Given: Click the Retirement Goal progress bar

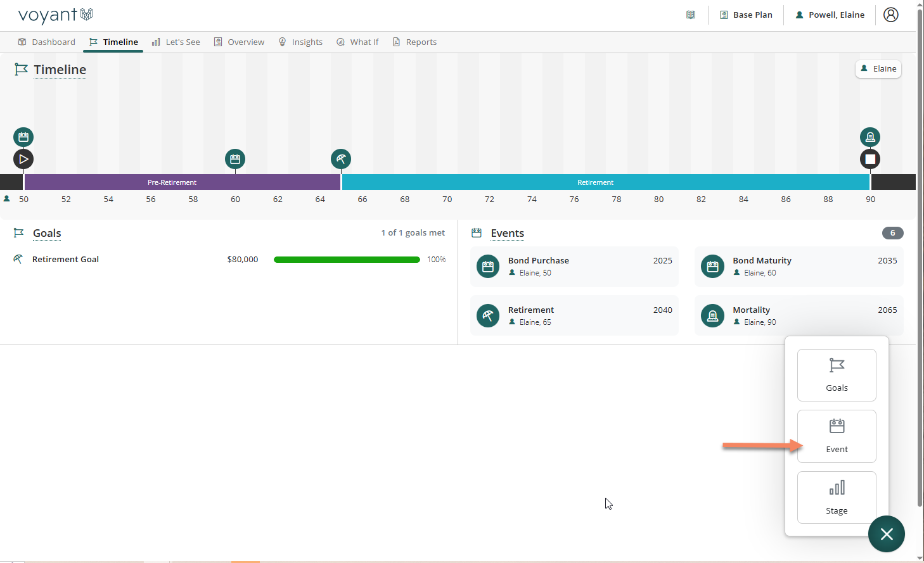Looking at the screenshot, I should pyautogui.click(x=347, y=260).
